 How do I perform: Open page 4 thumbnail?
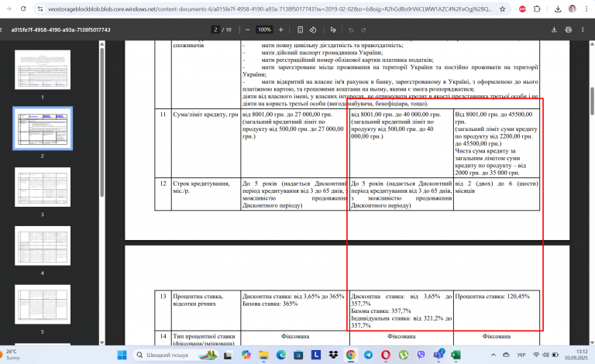(x=43, y=246)
